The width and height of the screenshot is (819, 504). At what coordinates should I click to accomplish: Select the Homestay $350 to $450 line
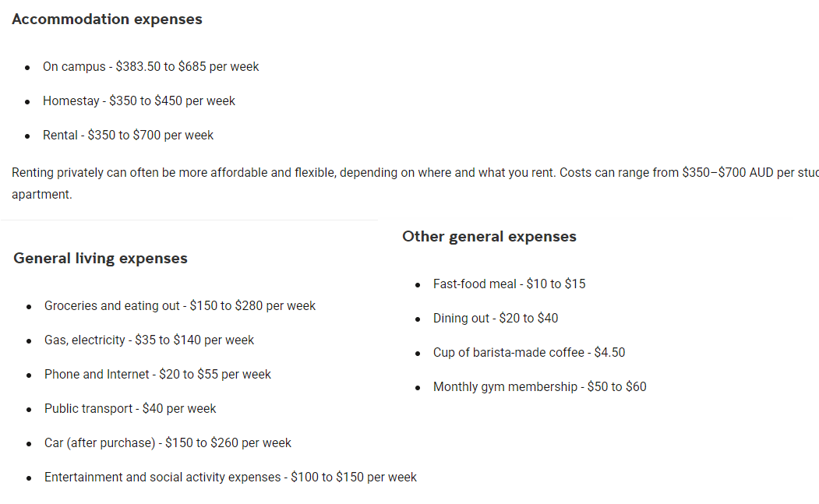[x=139, y=101]
